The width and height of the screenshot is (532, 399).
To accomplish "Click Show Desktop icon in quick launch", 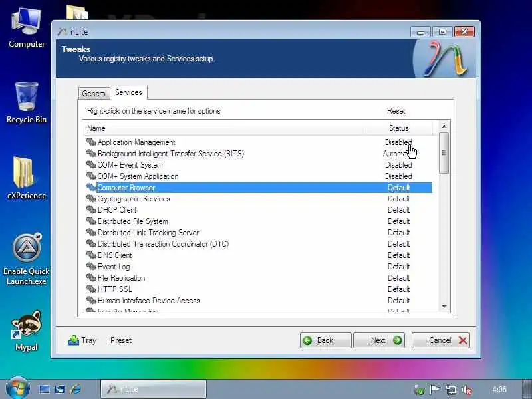I will 44,389.
